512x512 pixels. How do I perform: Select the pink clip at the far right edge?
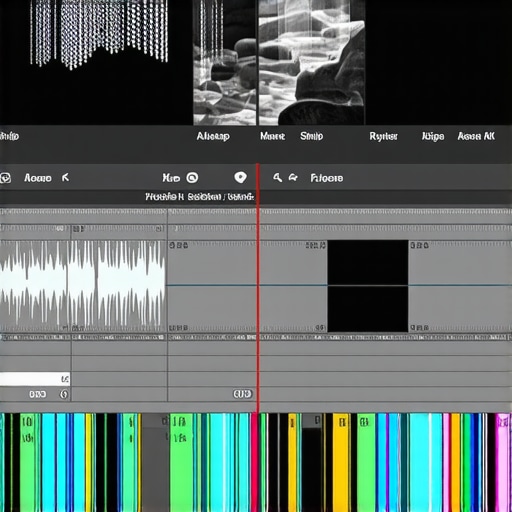pos(503,463)
